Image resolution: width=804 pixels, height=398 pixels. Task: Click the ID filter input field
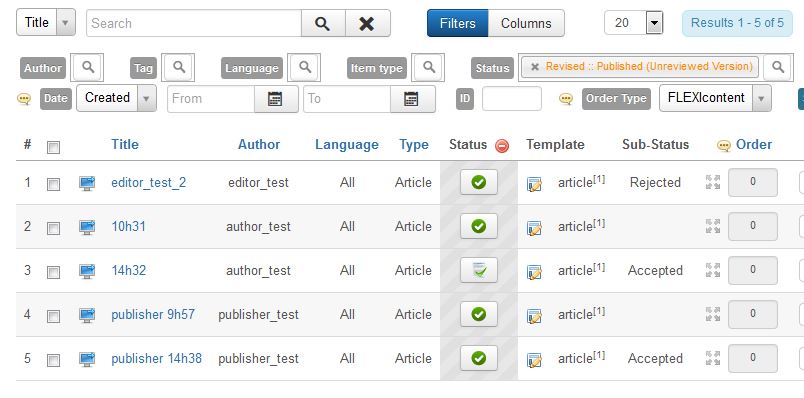511,98
